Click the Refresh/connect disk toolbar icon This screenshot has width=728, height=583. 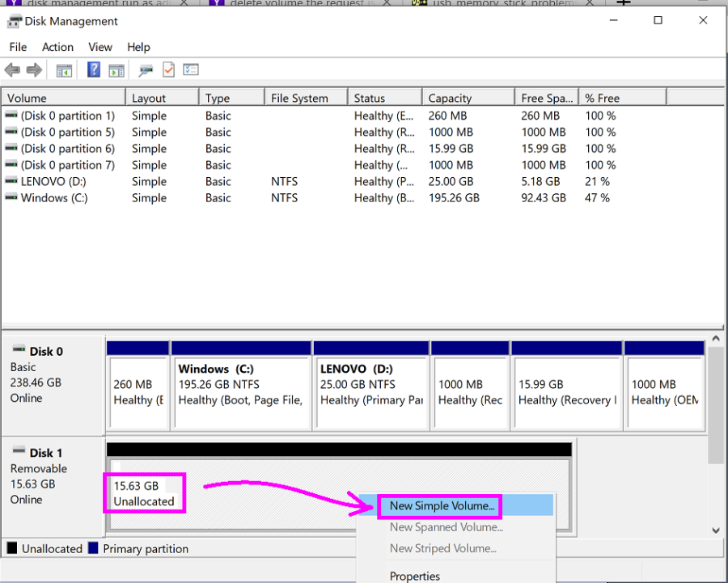146,70
